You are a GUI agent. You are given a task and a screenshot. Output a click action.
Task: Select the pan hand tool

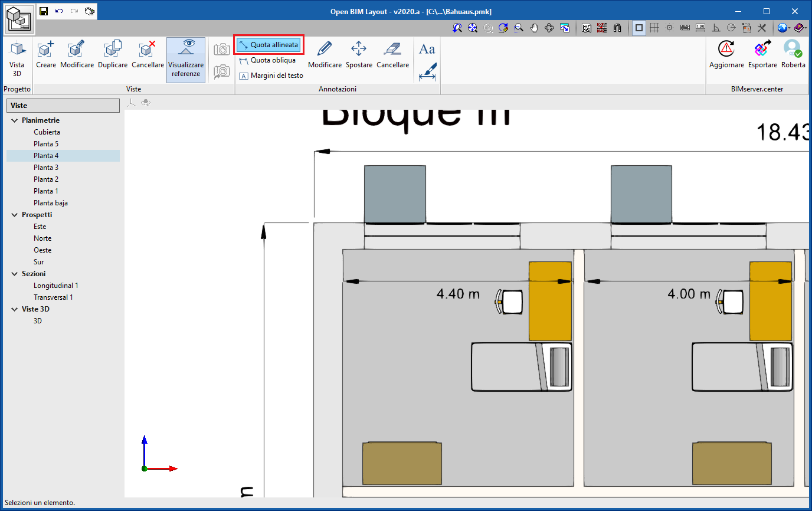coord(534,28)
